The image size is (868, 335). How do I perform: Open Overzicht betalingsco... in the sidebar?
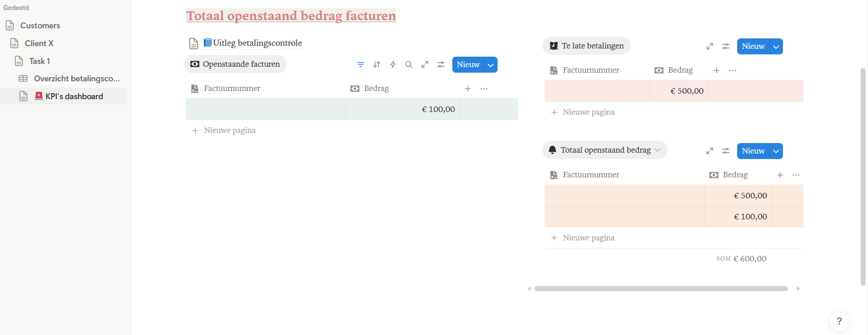76,79
